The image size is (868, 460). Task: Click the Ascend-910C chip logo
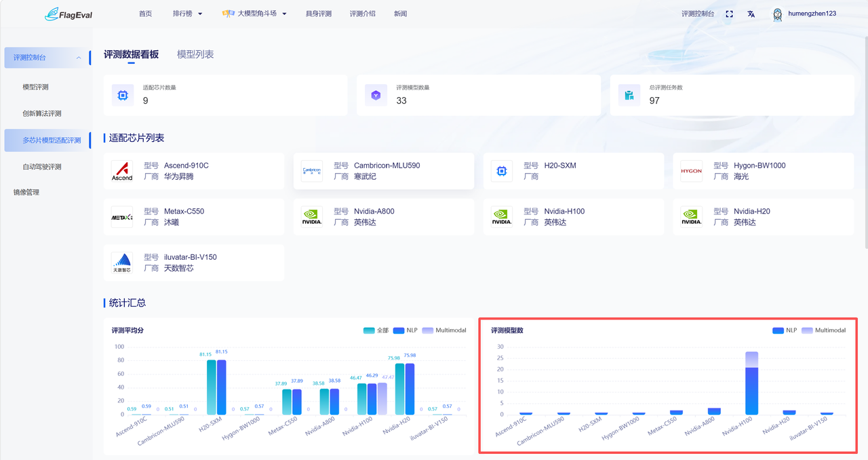tap(122, 171)
